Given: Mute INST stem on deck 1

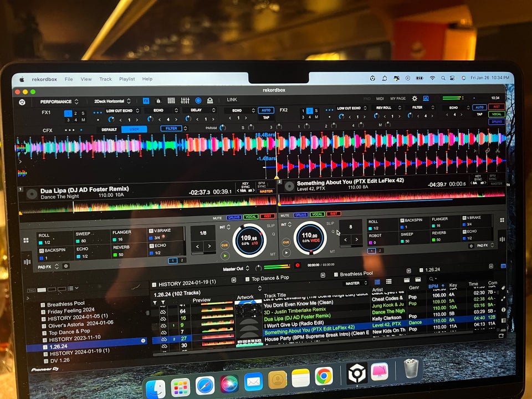Looking at the screenshot, I should coord(267,216).
